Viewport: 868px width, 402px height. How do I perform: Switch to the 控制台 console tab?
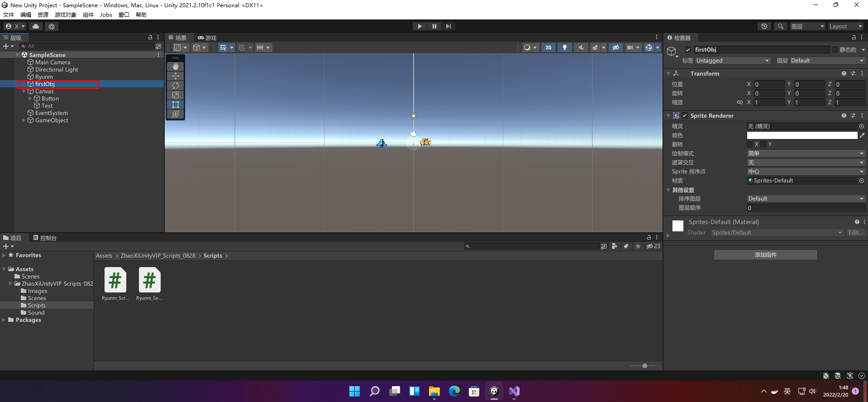coord(45,238)
